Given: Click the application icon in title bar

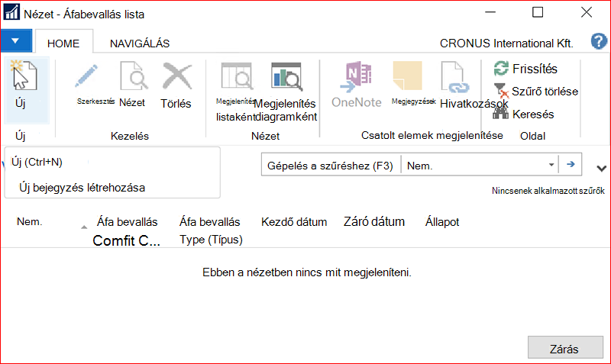Looking at the screenshot, I should 11,12.
